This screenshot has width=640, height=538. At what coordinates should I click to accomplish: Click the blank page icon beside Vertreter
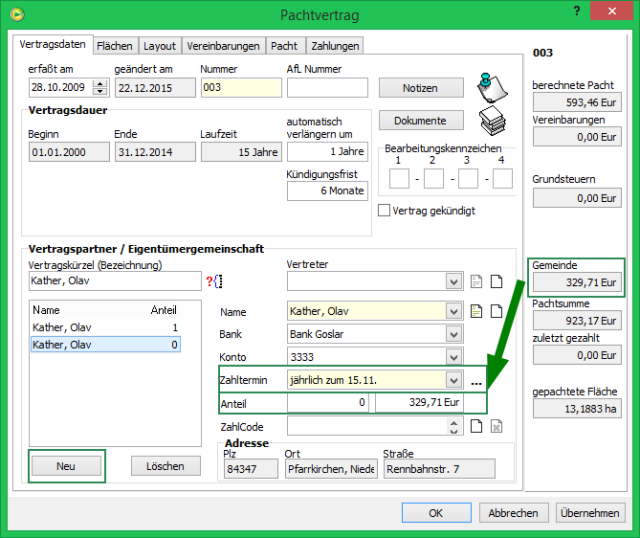click(496, 282)
